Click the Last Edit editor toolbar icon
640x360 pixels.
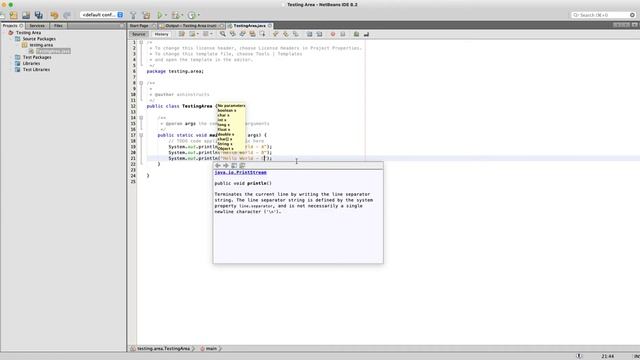point(181,34)
